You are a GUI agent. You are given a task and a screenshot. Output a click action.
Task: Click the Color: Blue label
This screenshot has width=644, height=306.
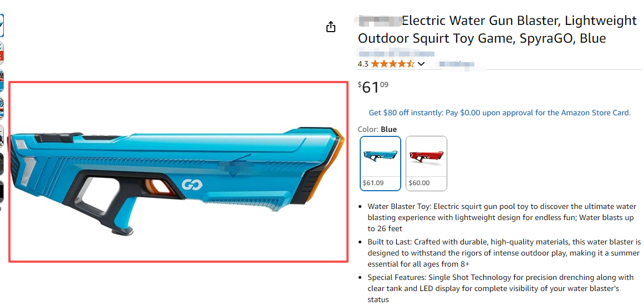point(377,129)
